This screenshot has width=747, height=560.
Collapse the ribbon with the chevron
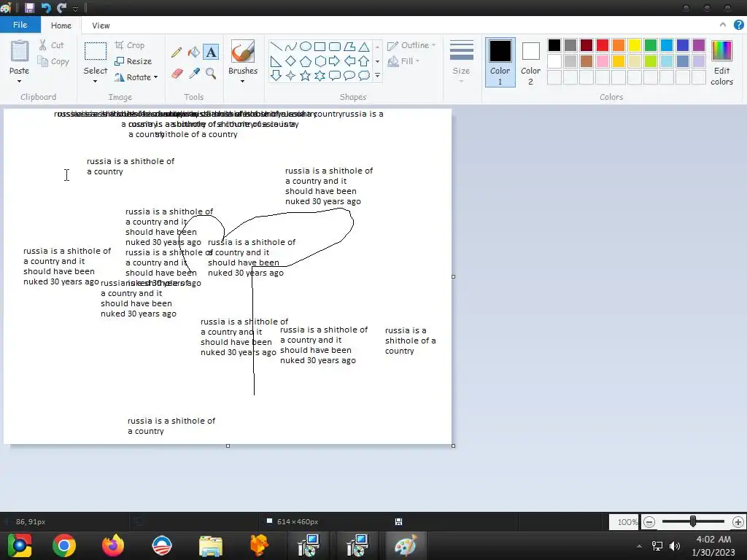click(x=723, y=25)
